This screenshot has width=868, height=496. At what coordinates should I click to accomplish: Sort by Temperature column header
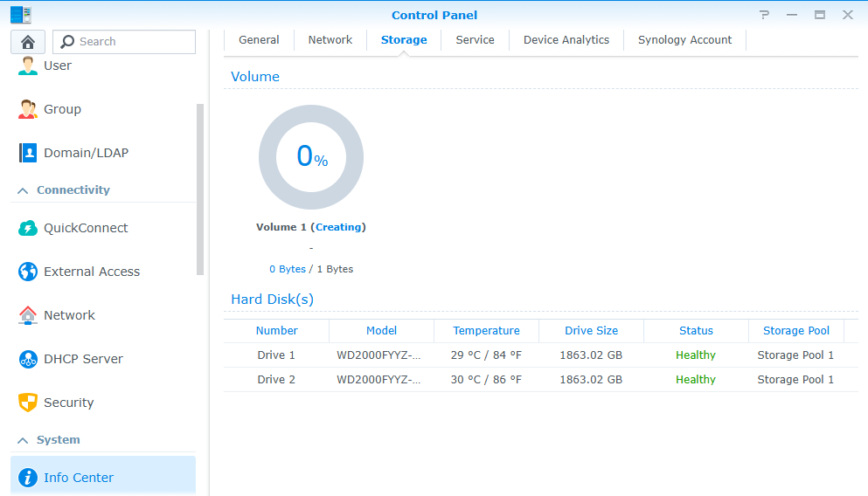click(486, 331)
